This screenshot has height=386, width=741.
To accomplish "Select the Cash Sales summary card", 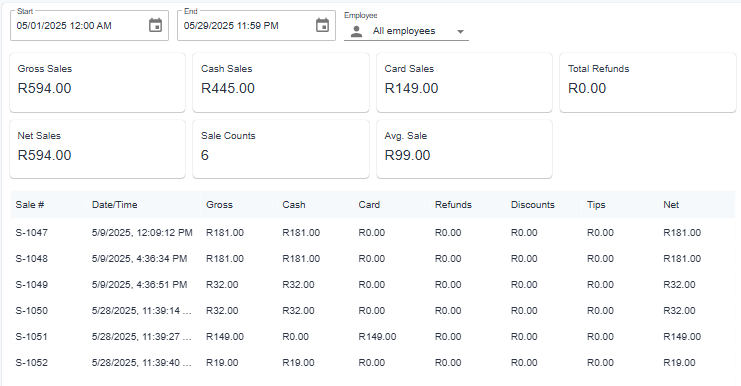I will coord(281,82).
